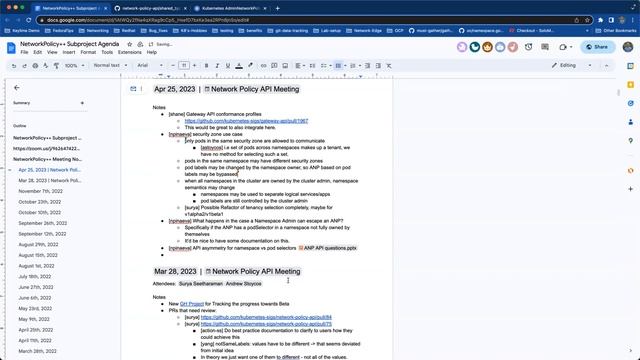The image size is (640, 360).
Task: Open a new browser tab with plus button
Action: coord(278,8)
